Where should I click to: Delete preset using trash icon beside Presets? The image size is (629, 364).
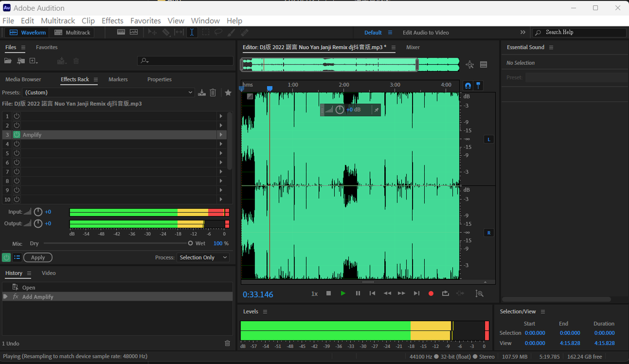213,92
